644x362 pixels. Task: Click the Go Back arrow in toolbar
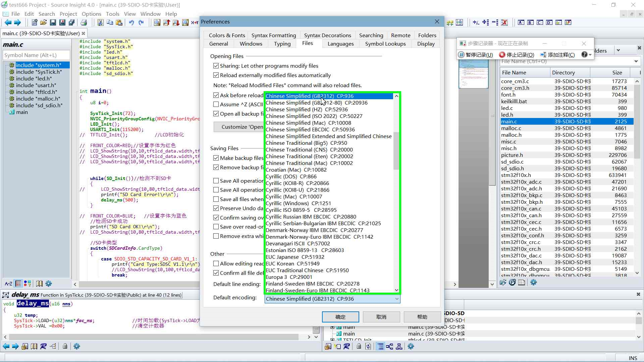[8, 22]
